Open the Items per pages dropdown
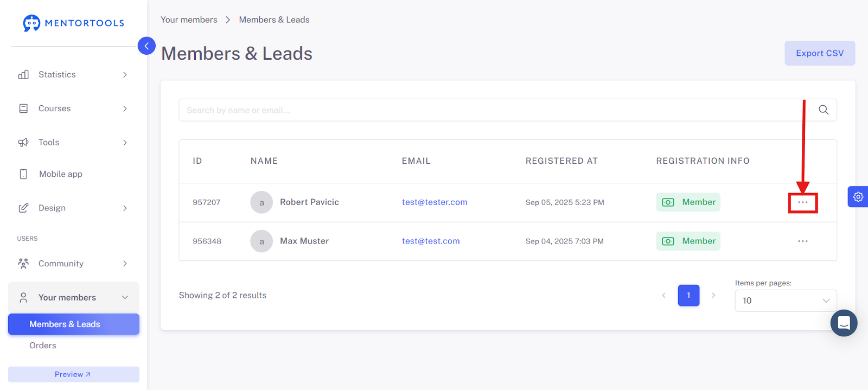Image resolution: width=868 pixels, height=390 pixels. coord(786,301)
